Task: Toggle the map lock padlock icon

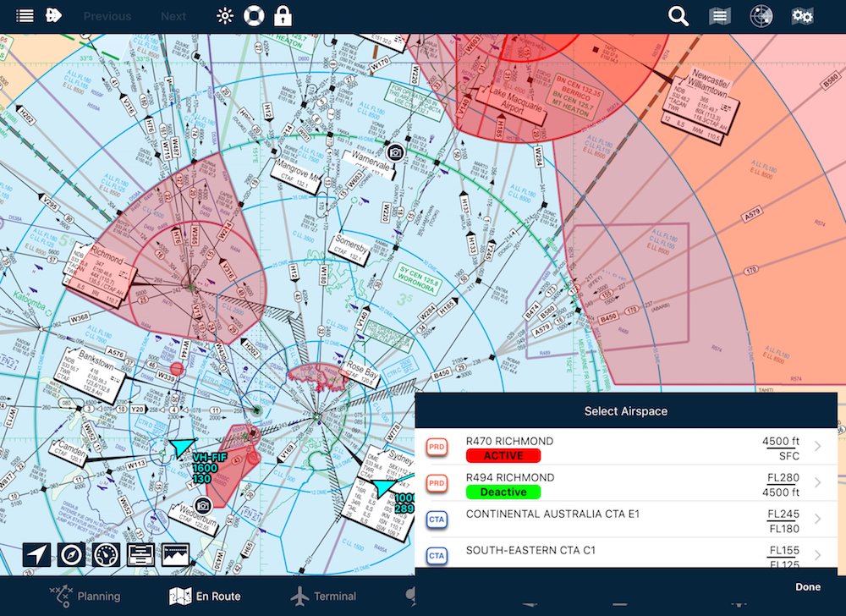Action: coord(283,16)
